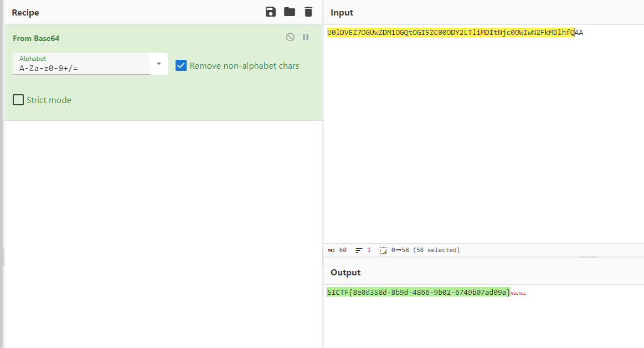Viewport: 644px width, 348px height.
Task: Set breakpoint on From Base64 with pause icon
Action: tap(306, 37)
